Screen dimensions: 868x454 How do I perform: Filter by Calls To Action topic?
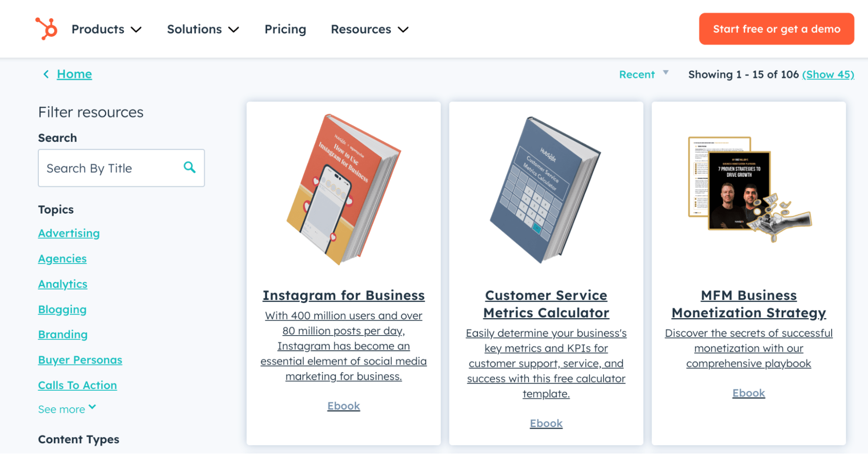(x=77, y=385)
